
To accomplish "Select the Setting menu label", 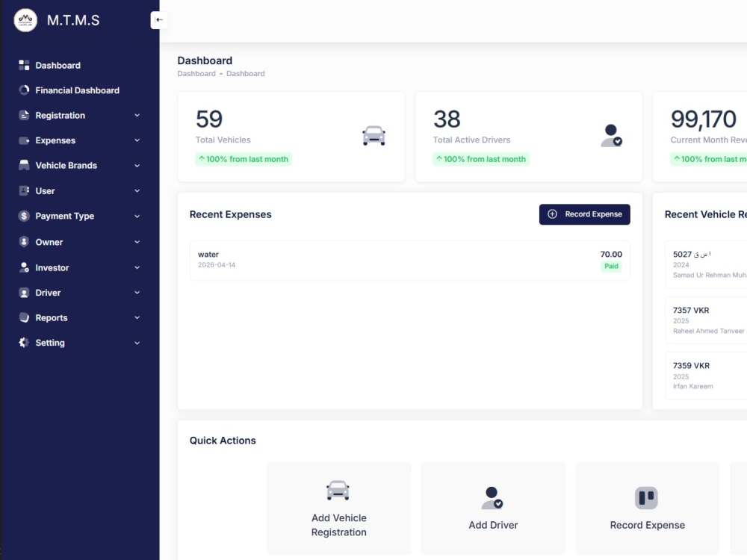I will coord(50,343).
